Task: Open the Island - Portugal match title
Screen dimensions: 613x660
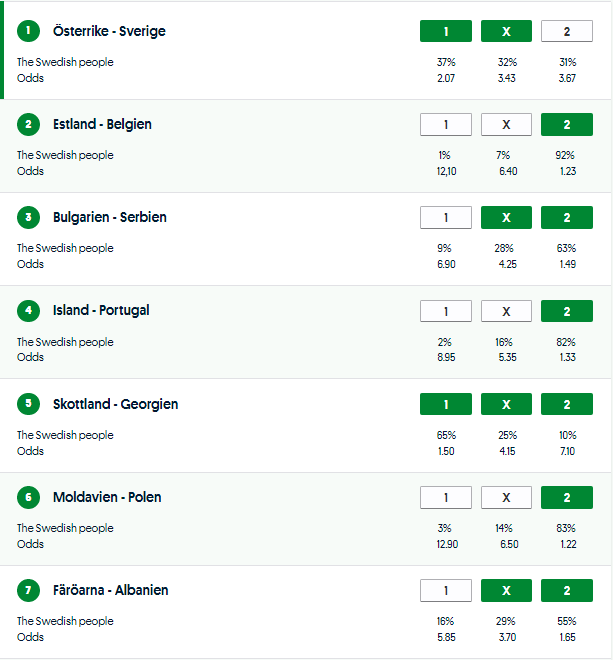Action: [101, 310]
